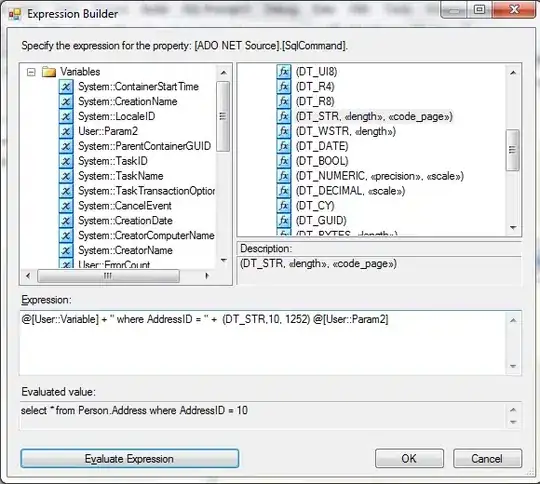Select the (DT_DECIMAL, scale) cast function

pyautogui.click(x=350, y=190)
